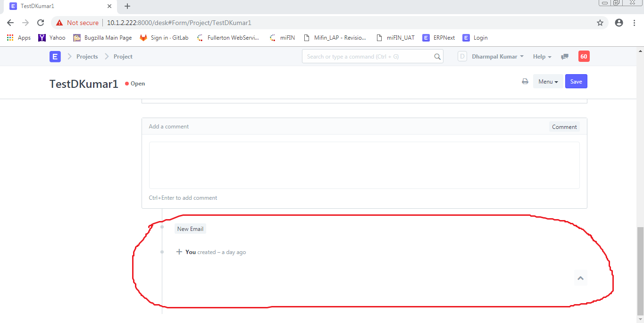The image size is (644, 323).
Task: Click the Add a comment input box
Action: coord(364,165)
